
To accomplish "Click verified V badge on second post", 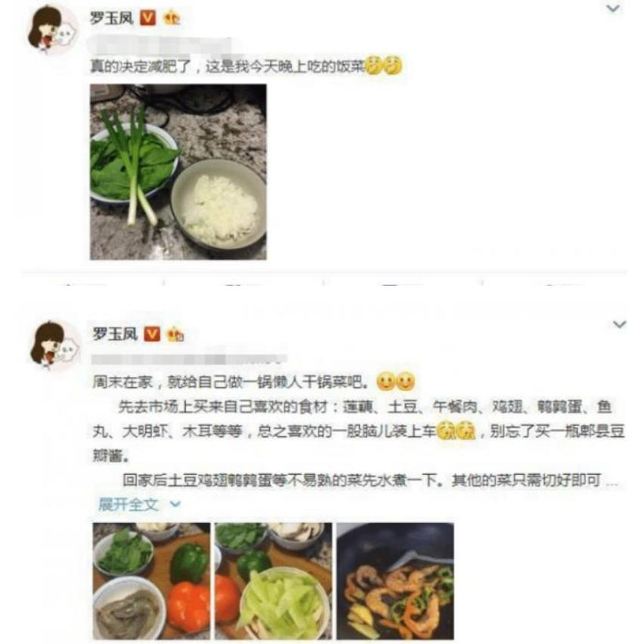I will pos(152,334).
